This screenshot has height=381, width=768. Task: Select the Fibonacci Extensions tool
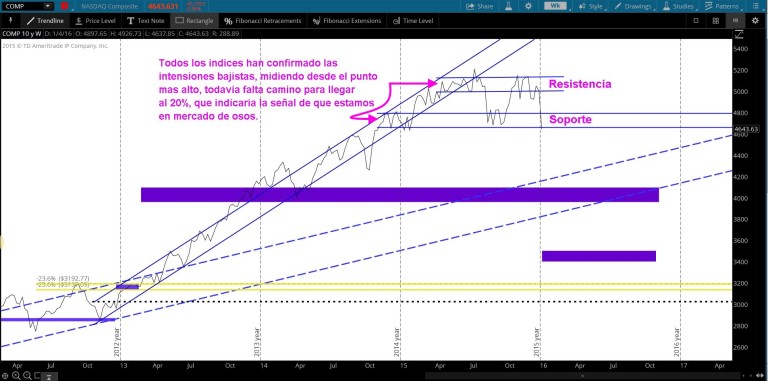point(346,21)
